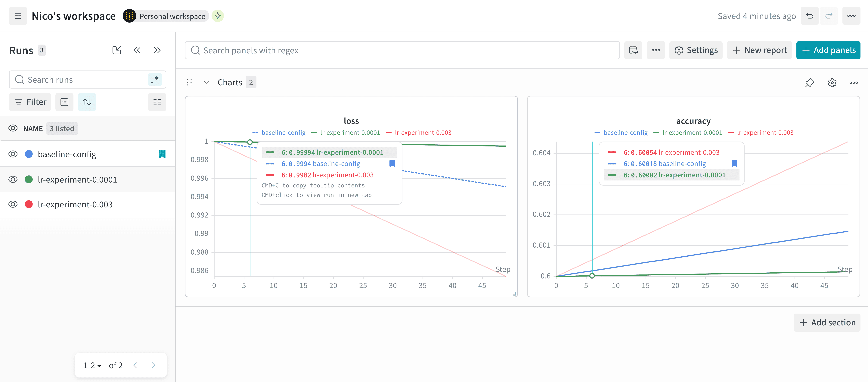Open the sort runs button
This screenshot has height=382, width=868.
87,102
